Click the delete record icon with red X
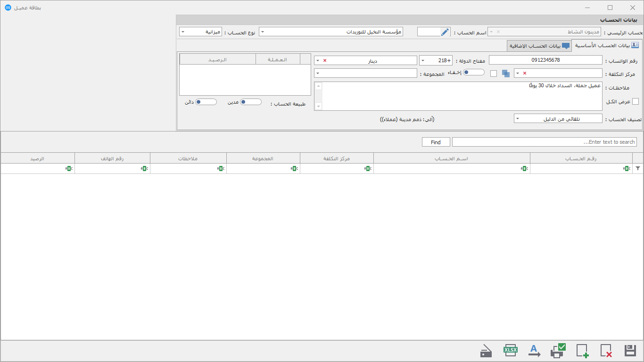 606,351
